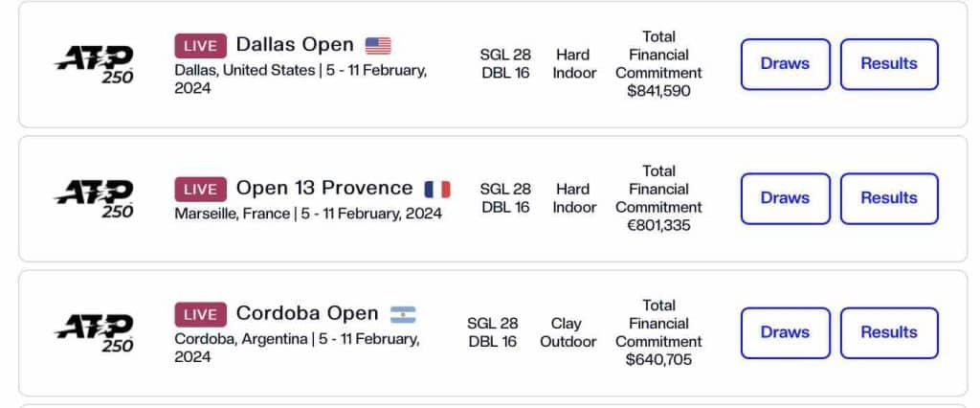The height and width of the screenshot is (408, 980).
Task: Click the $841,590 financial commitment text
Action: [x=658, y=91]
